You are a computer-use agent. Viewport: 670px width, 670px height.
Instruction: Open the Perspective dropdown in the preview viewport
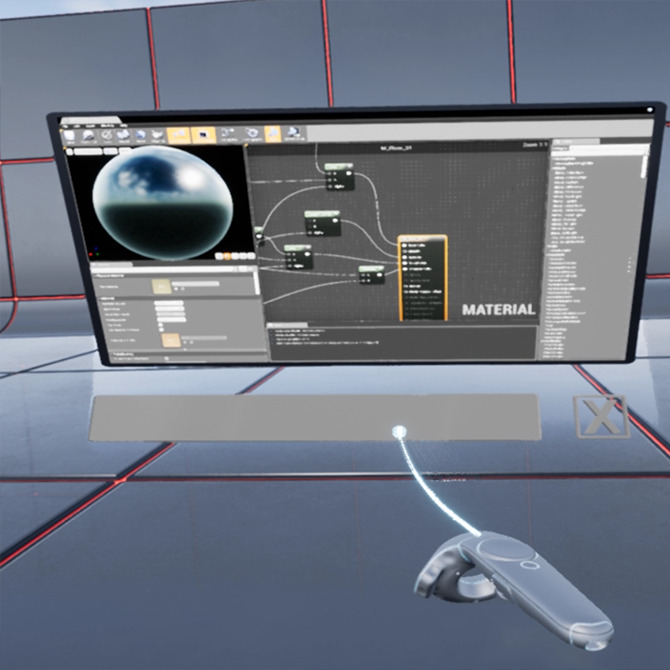pyautogui.click(x=88, y=151)
